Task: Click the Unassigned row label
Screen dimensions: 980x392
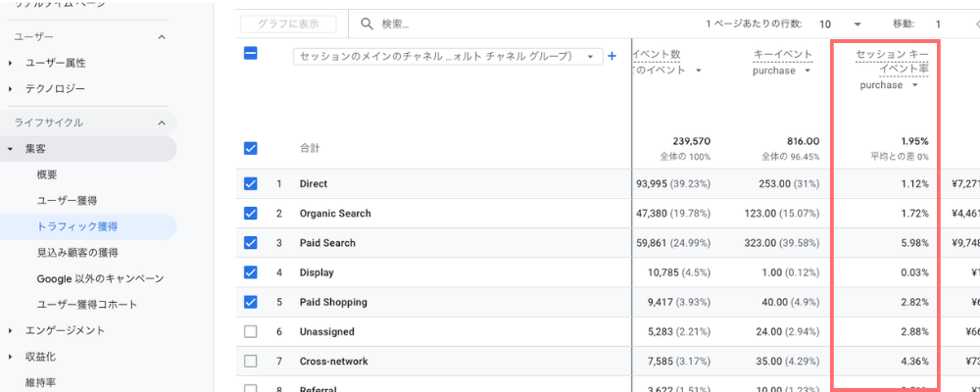Action: (x=327, y=331)
